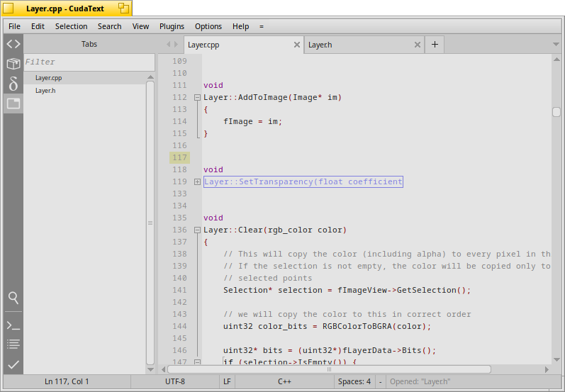Open the Search menu

110,26
